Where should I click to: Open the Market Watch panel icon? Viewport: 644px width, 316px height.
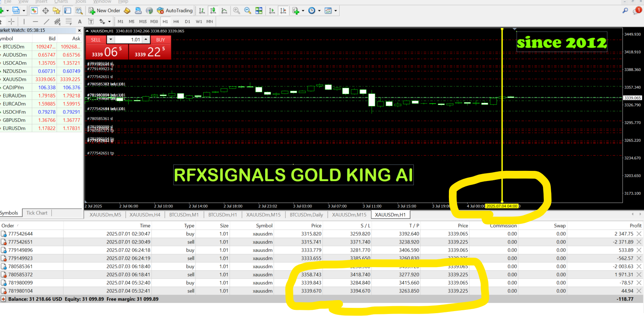(x=34, y=11)
